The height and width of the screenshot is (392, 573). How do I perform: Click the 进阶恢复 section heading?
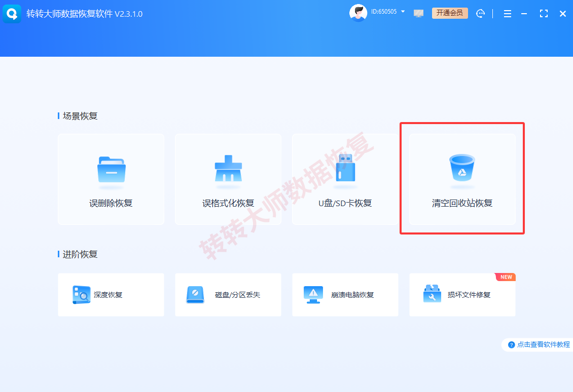click(x=80, y=254)
